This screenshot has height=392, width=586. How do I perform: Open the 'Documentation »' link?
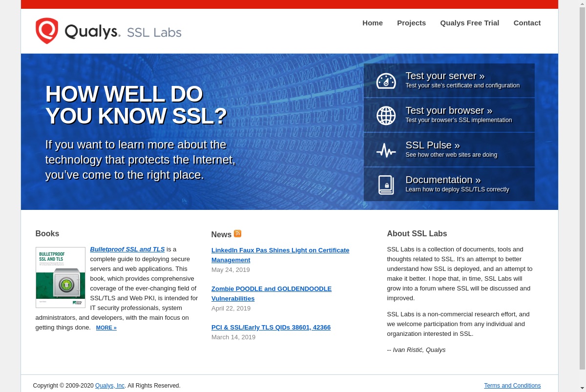pos(443,180)
